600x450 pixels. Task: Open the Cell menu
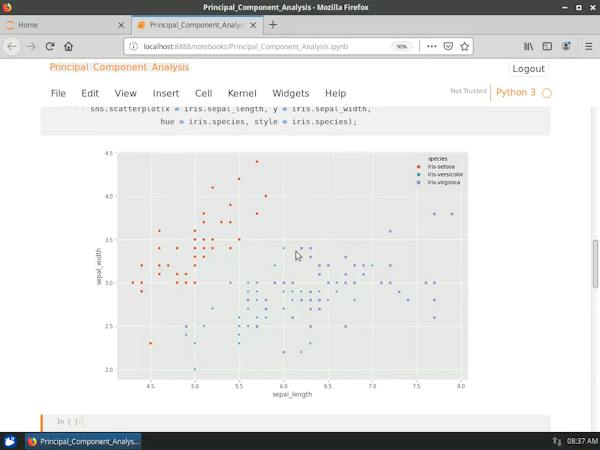204,93
